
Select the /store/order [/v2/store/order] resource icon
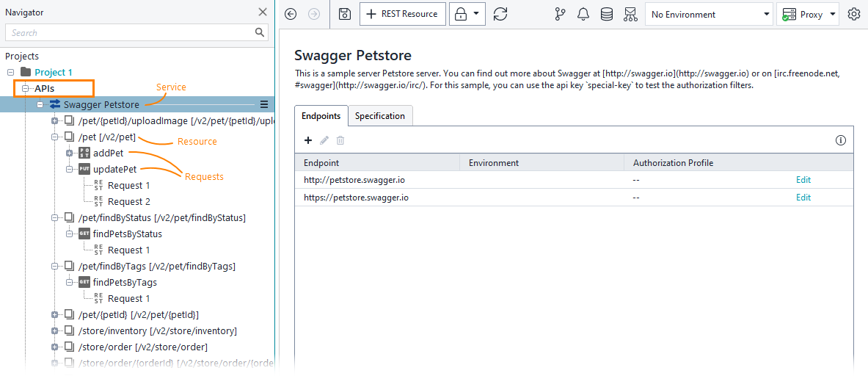[x=69, y=347]
